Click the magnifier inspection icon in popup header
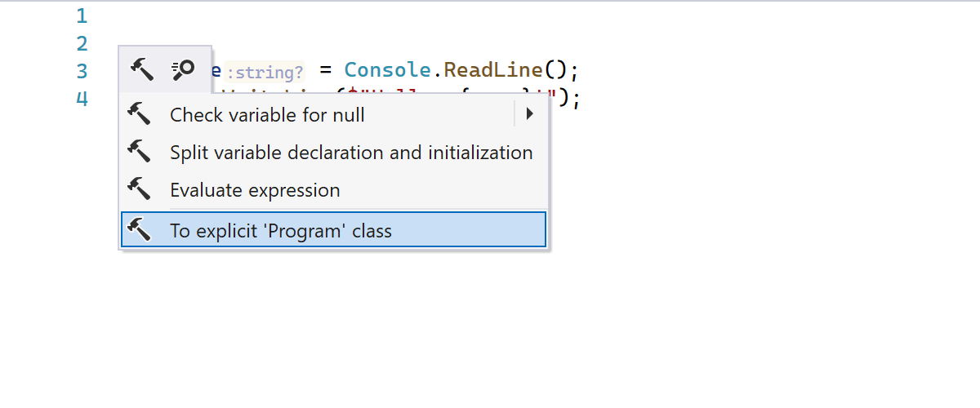Viewport: 980px width, 408px height. 182,71
